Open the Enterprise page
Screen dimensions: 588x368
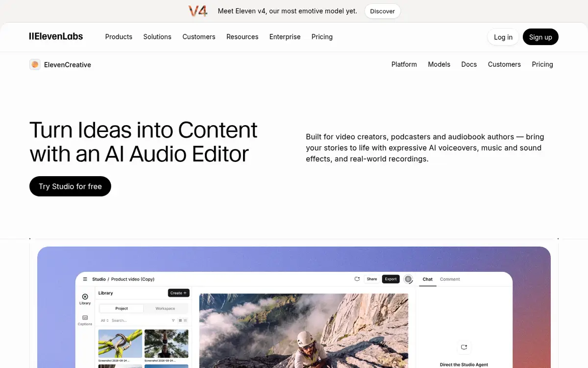285,37
